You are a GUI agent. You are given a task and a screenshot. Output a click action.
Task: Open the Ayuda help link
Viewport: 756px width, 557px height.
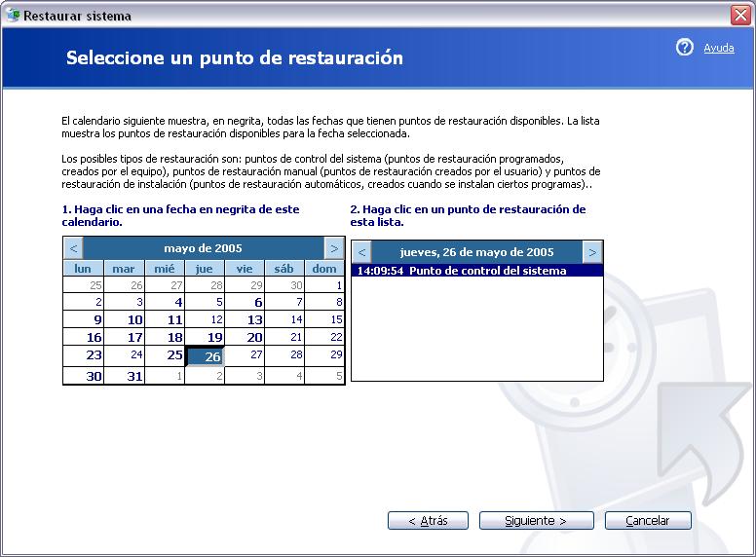point(718,48)
